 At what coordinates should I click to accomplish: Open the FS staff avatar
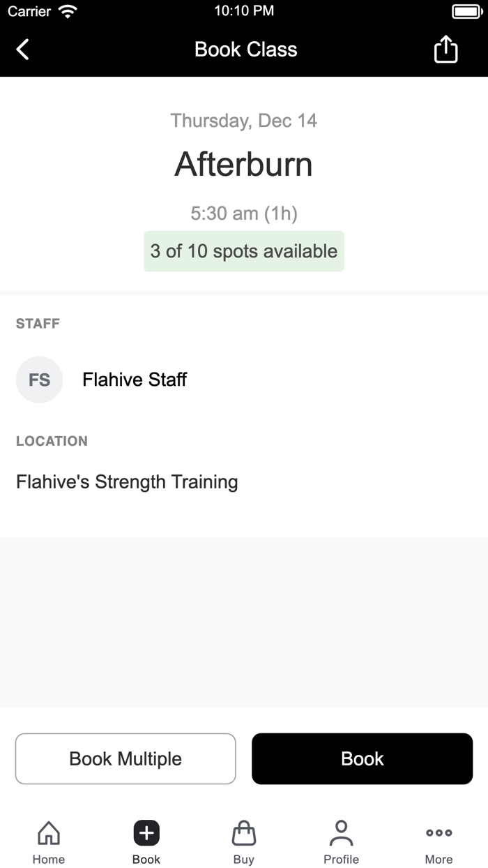[x=39, y=380]
